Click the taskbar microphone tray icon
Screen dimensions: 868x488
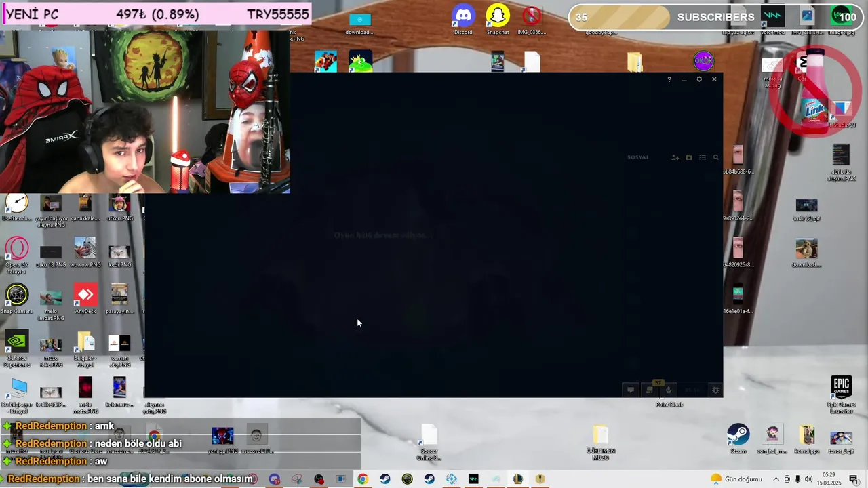pos(797,479)
